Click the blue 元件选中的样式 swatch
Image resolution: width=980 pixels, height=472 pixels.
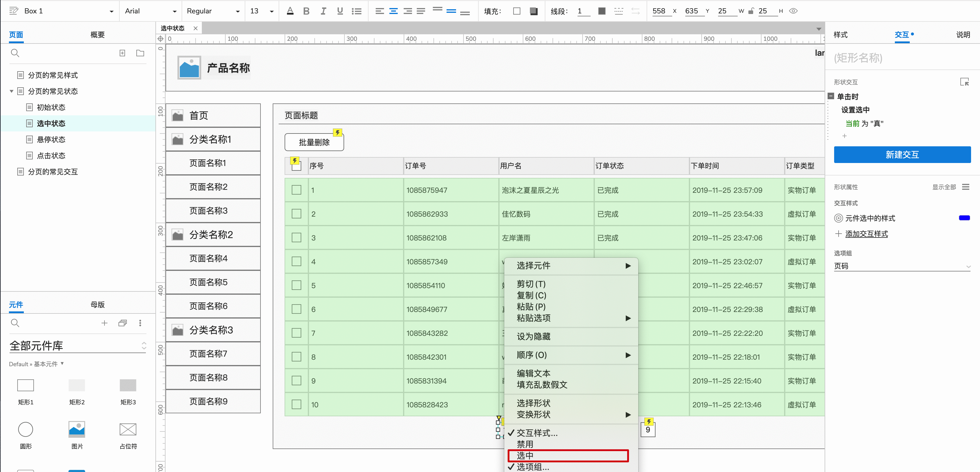pos(965,218)
